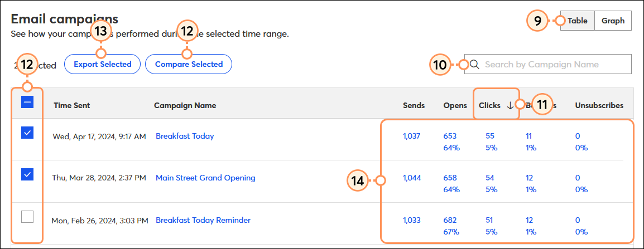Click the Clicks column sort arrow
Screen dimensions: 644x249
click(510, 105)
